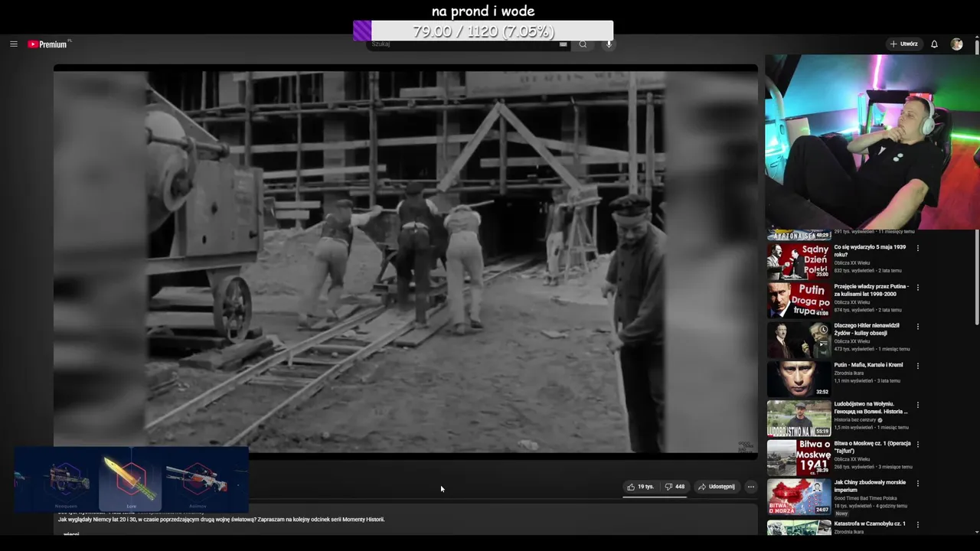Add Hitler video to Watch Later clock icon
Image resolution: width=980 pixels, height=551 pixels.
(x=823, y=330)
